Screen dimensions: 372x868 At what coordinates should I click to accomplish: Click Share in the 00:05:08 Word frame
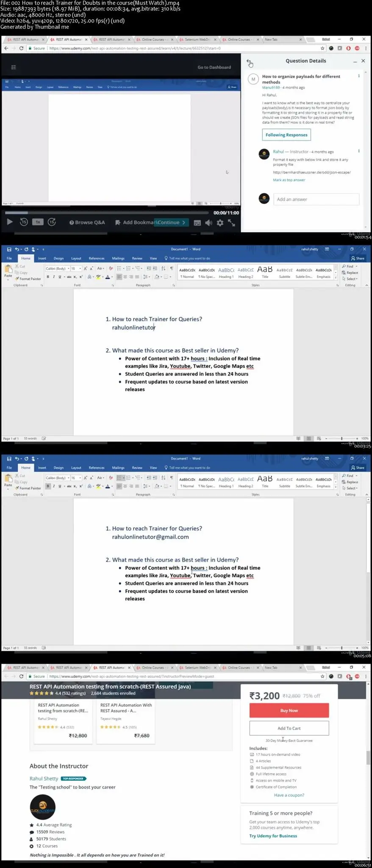pyautogui.click(x=358, y=467)
